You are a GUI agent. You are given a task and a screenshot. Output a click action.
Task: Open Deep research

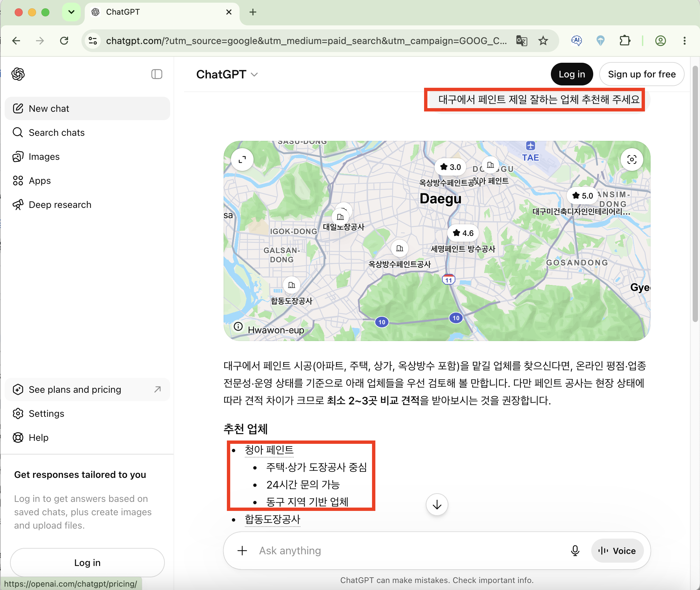click(x=87, y=205)
